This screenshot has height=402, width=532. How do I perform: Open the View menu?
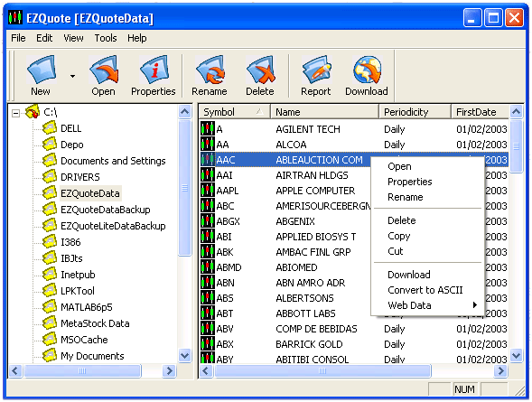click(73, 38)
